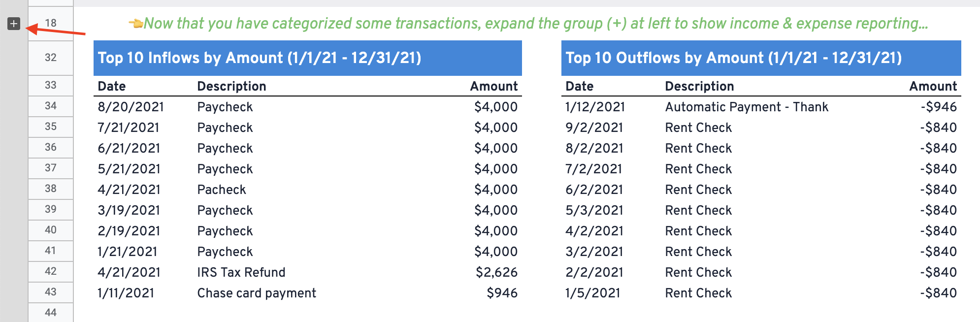Select the 8/20/2021 date cell

point(131,107)
